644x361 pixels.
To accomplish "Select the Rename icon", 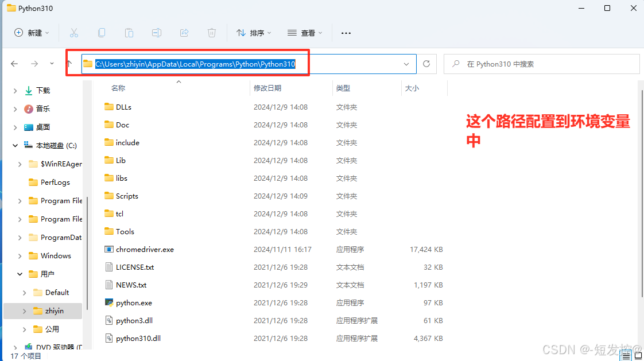I will (157, 33).
